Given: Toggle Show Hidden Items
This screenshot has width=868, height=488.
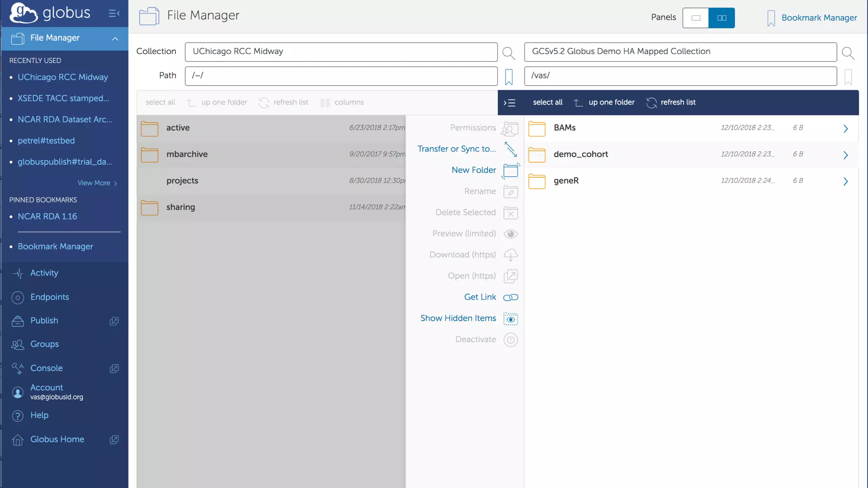Looking at the screenshot, I should coord(510,319).
